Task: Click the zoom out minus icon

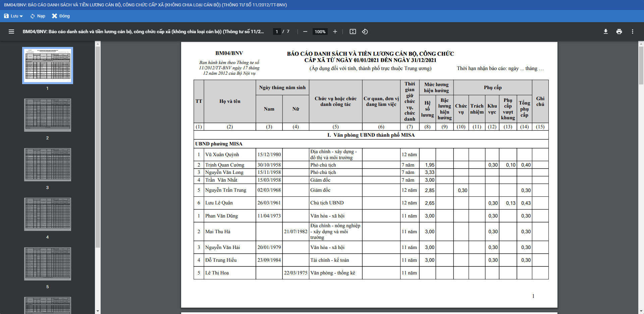Action: 305,32
